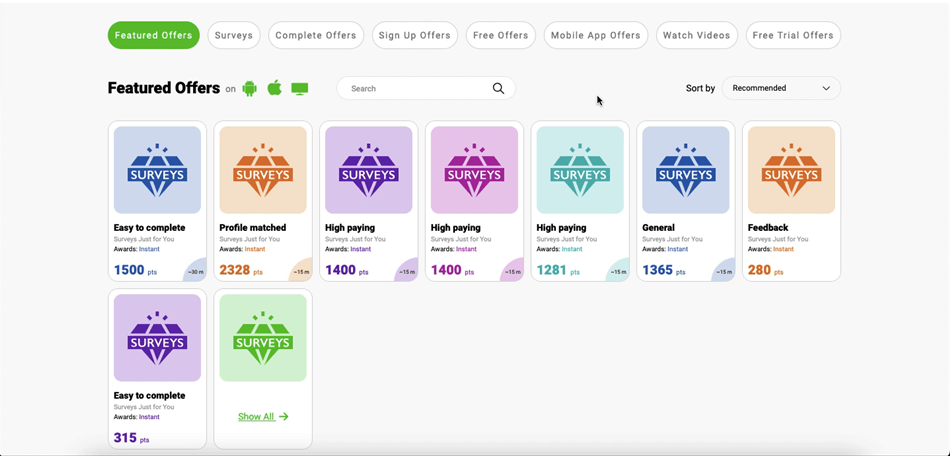Click the 1500 pts Easy to complete title
Viewport: 950px width, 456px height.
click(149, 228)
